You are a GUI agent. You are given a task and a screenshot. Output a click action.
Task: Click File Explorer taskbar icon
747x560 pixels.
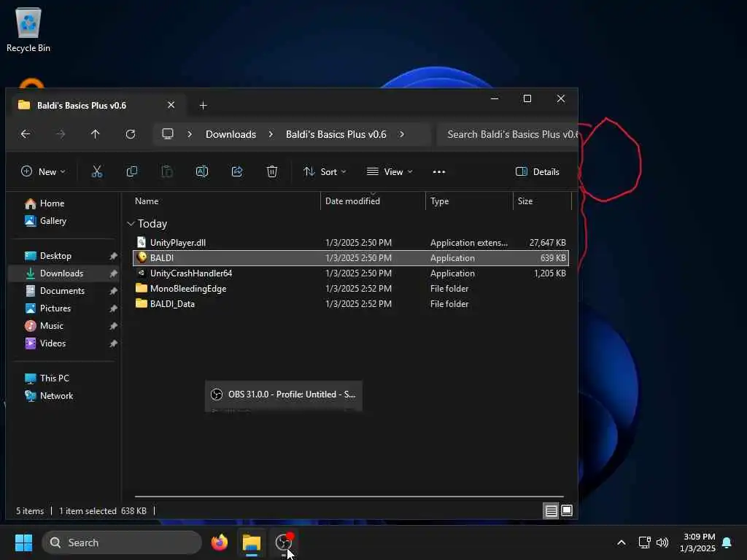coord(252,542)
